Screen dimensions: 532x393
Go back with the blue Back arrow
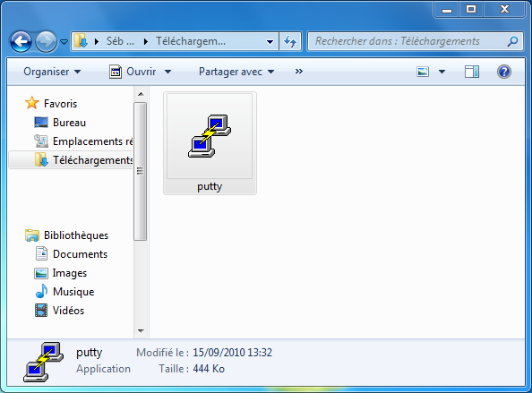21,42
